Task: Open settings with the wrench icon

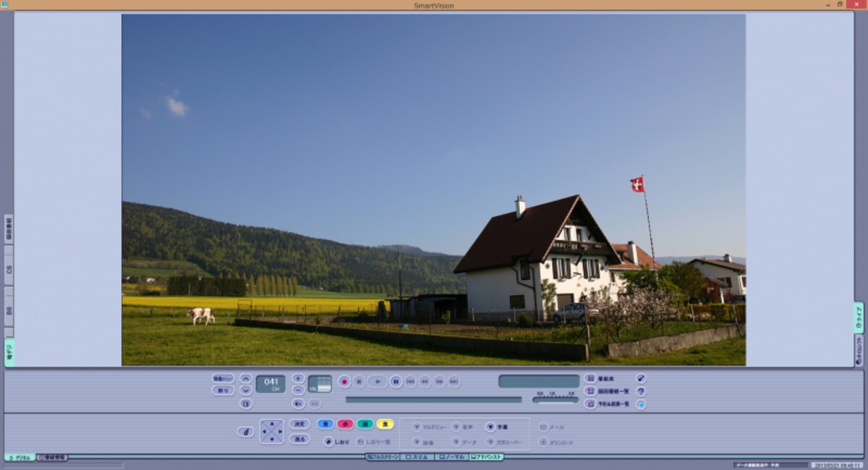Action: (640, 378)
